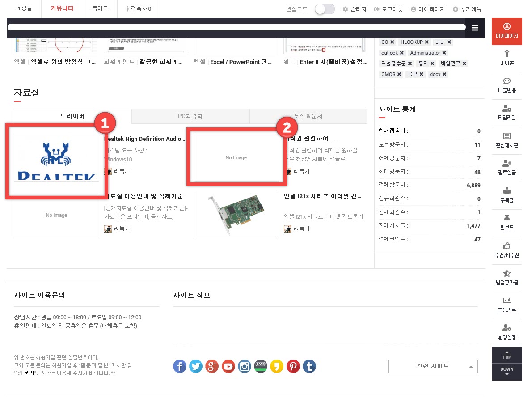Remove the 백열전구 tag
Screen dimensions: 532x398
pyautogui.click(x=464, y=64)
